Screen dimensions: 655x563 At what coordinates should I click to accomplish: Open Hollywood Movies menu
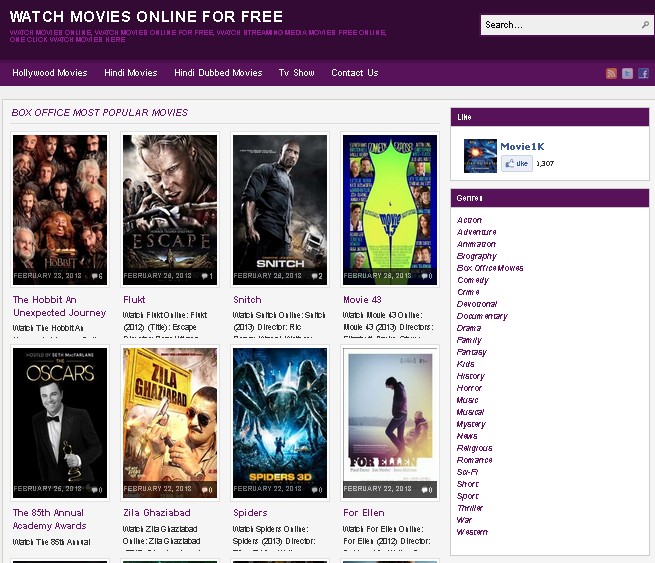point(50,73)
